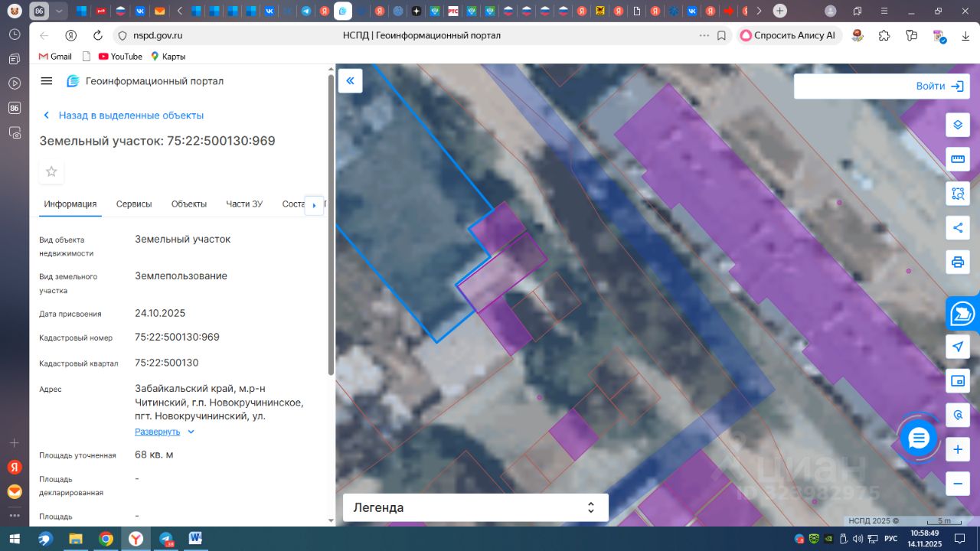Switch to the Состав tab
The image size is (980, 551).
294,204
